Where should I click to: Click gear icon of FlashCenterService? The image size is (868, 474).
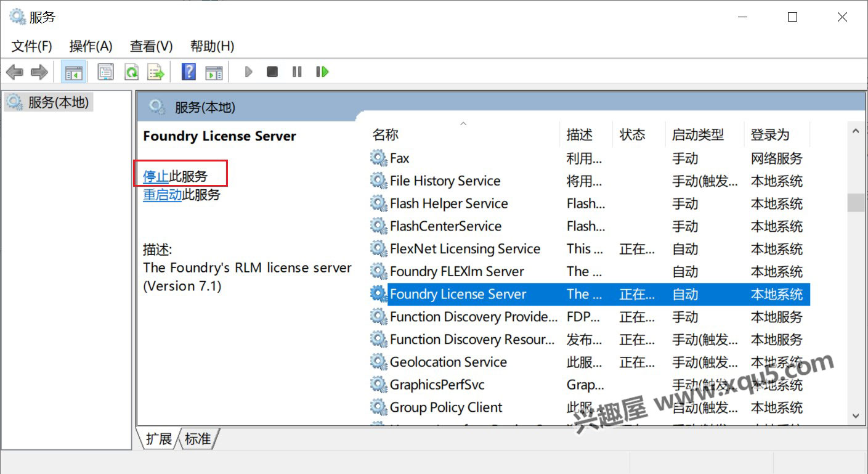click(378, 226)
